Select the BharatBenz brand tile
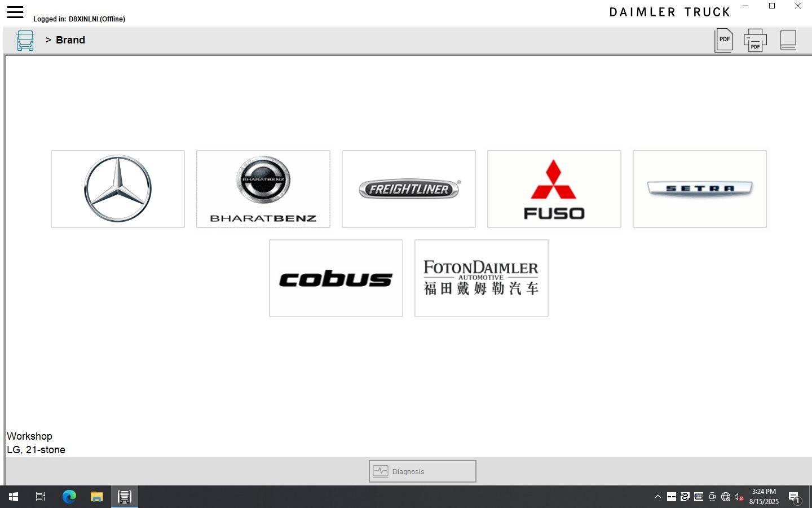This screenshot has width=812, height=508. coord(263,189)
